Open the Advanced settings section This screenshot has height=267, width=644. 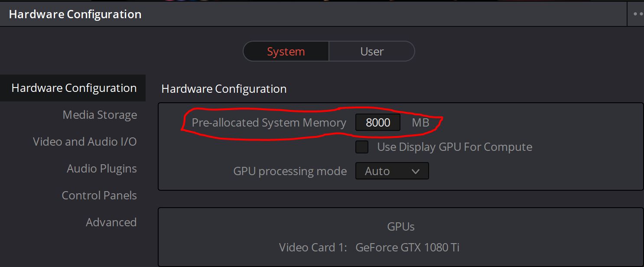point(111,222)
